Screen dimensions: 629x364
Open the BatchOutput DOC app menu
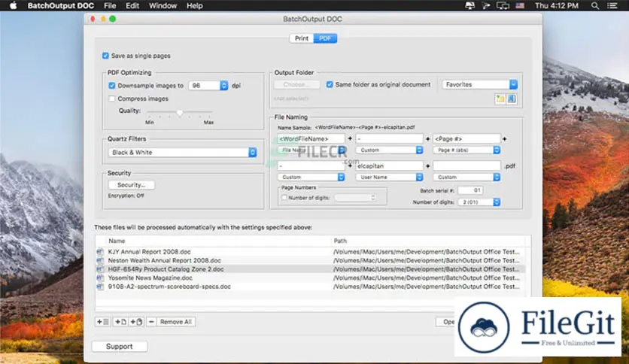[x=61, y=5]
